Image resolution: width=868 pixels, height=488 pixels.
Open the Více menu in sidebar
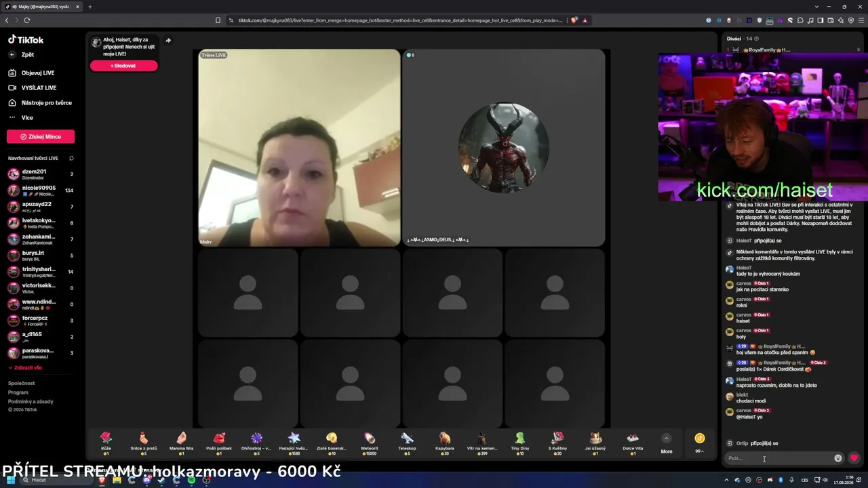(21, 118)
